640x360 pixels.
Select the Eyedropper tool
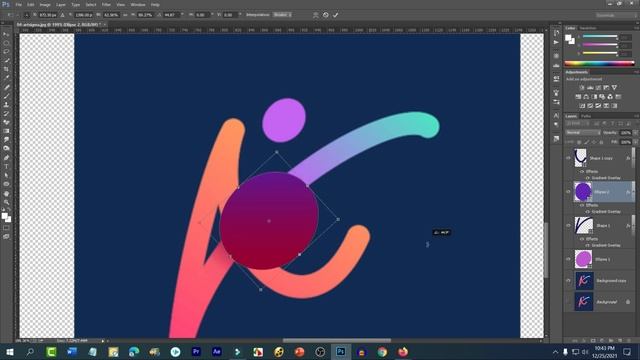coord(6,78)
